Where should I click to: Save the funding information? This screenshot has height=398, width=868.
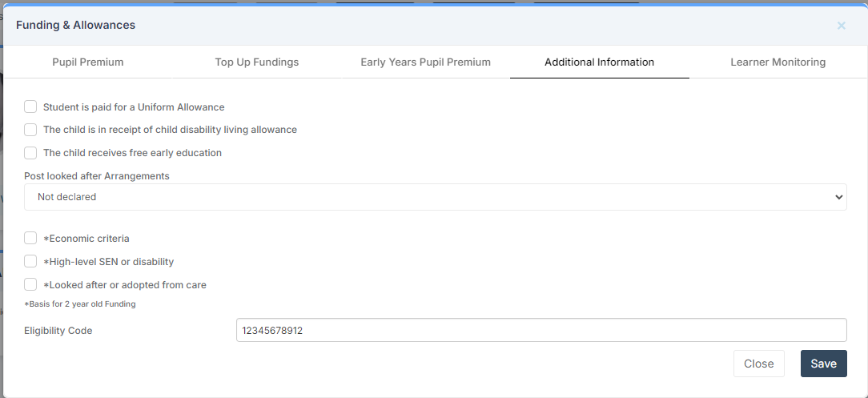pos(823,364)
